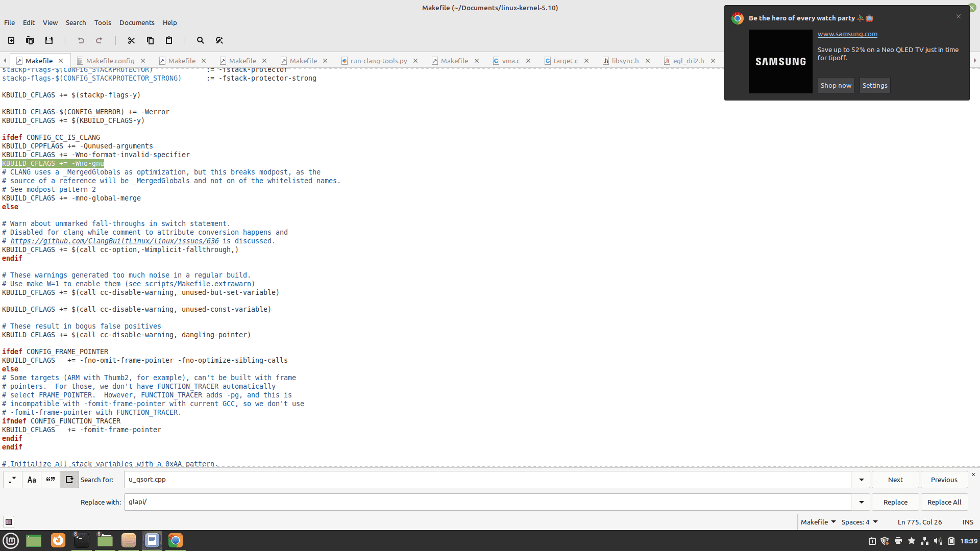This screenshot has width=980, height=551.
Task: Switch to the run-clang-tools.py tab
Action: pyautogui.click(x=378, y=60)
